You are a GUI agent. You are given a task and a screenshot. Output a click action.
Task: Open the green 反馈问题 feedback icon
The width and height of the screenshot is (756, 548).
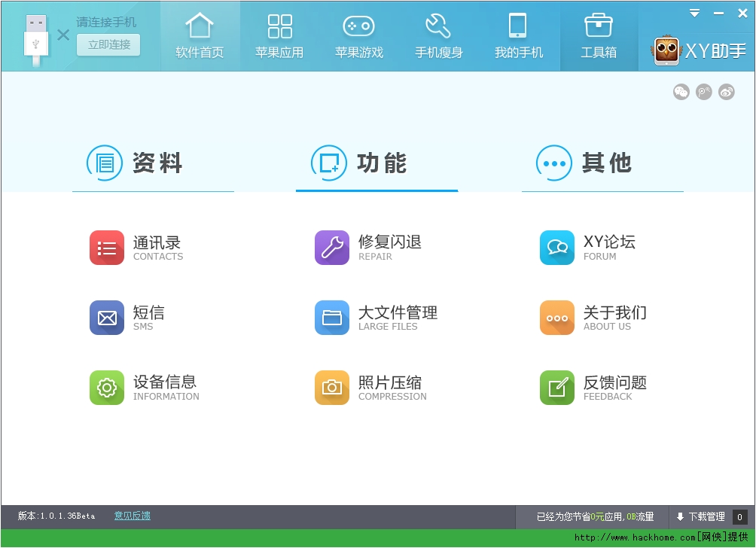pos(557,388)
